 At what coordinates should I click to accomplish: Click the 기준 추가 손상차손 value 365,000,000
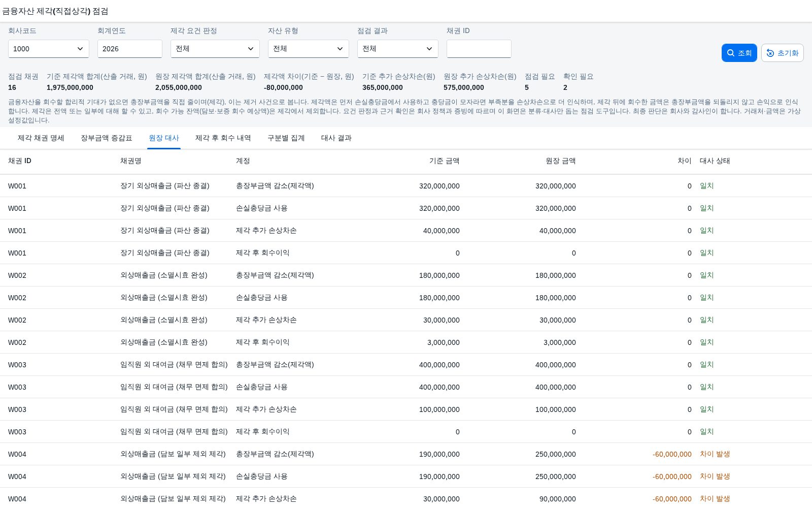pos(383,87)
